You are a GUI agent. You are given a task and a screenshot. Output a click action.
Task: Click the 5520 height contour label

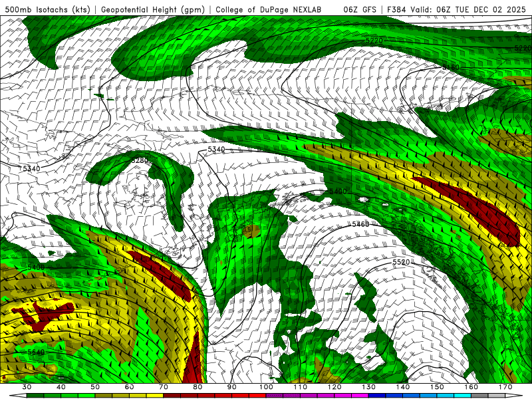pyautogui.click(x=401, y=262)
